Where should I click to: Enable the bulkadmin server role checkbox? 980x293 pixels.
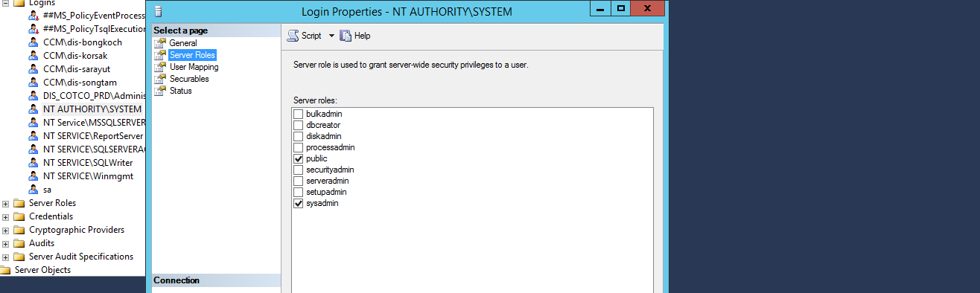point(299,114)
